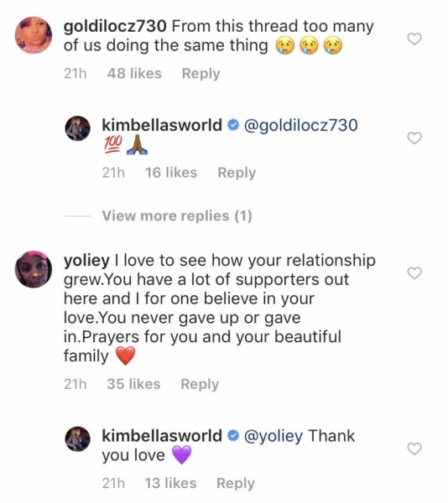Open yoliey username link
448x503 pixels.
click(x=86, y=261)
